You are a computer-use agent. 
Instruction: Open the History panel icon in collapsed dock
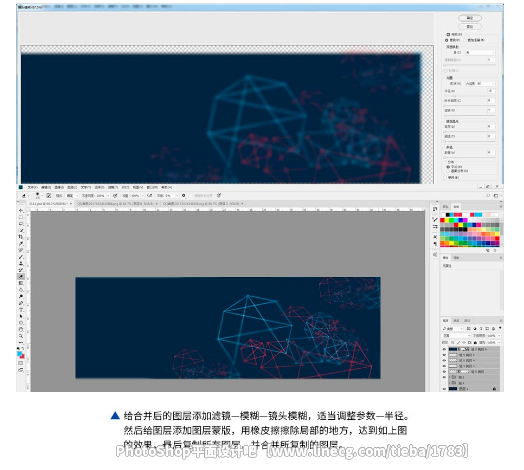(x=435, y=209)
